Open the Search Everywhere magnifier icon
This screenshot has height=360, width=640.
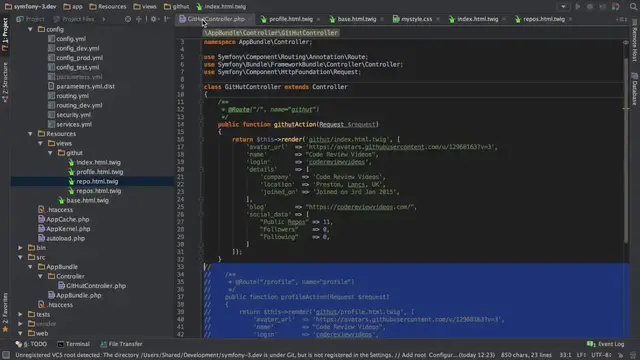click(x=633, y=7)
